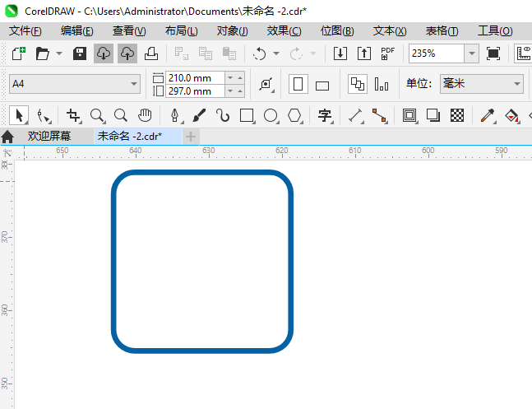Expand the A4 page size dropdown
This screenshot has height=409, width=532.
coord(134,84)
